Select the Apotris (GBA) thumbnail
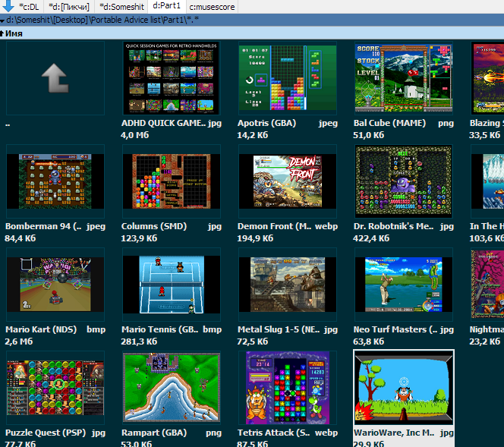 288,78
